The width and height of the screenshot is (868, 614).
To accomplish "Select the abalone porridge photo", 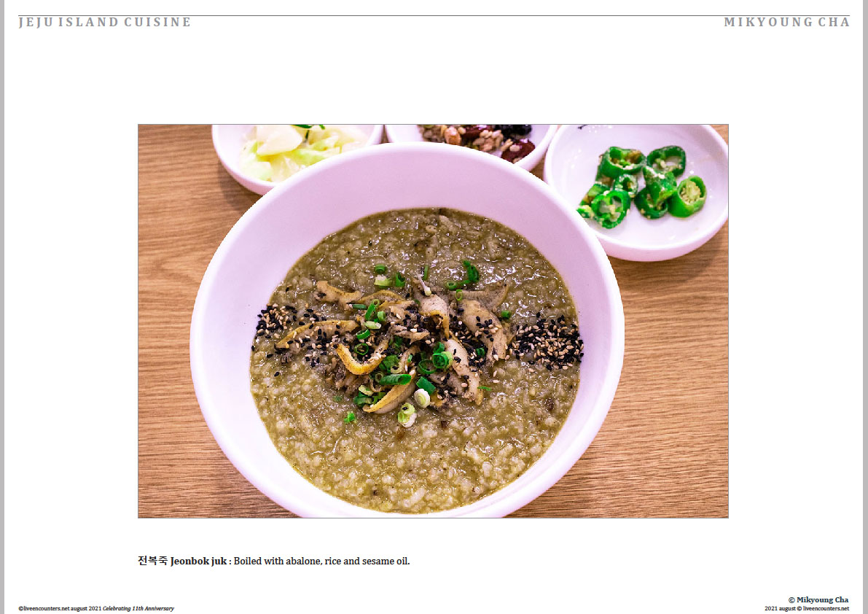I will click(x=433, y=321).
